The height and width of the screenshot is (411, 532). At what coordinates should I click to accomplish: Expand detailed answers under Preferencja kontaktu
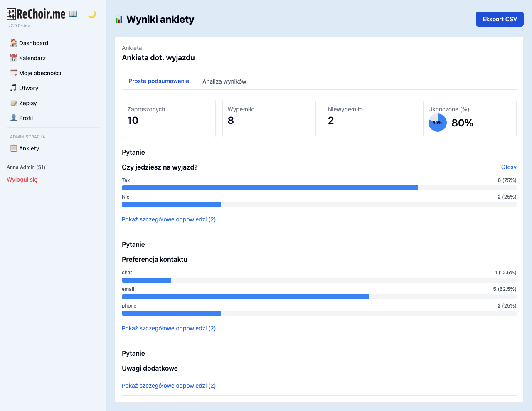pyautogui.click(x=168, y=328)
